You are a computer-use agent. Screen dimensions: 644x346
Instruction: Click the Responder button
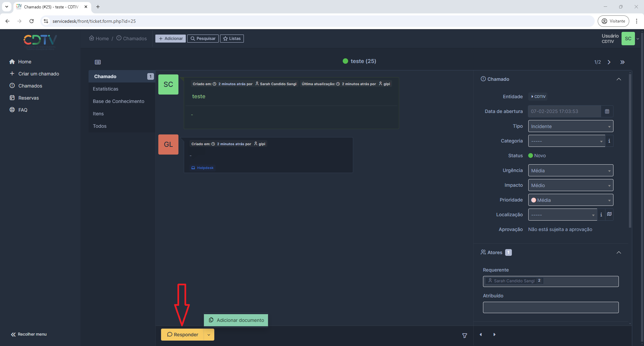coord(182,335)
